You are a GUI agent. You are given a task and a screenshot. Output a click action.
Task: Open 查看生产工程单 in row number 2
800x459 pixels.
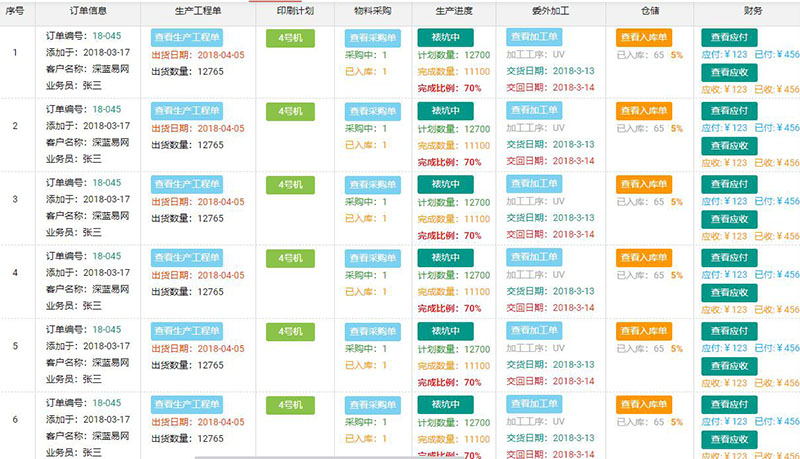[187, 111]
